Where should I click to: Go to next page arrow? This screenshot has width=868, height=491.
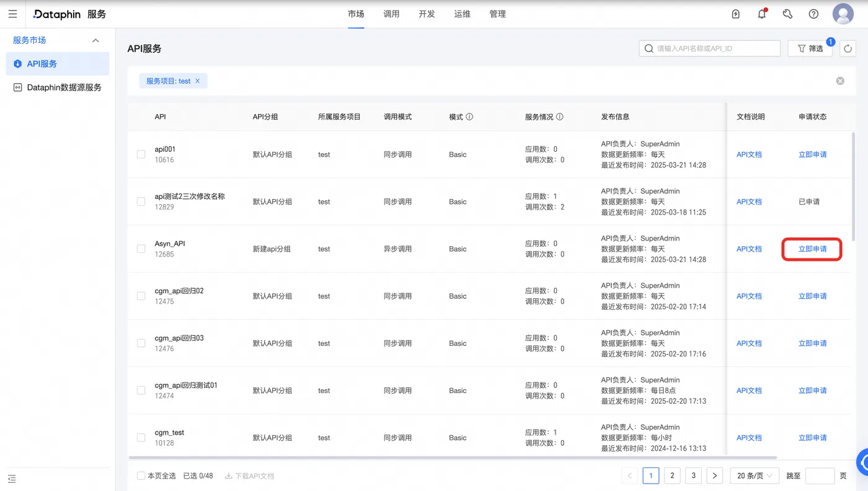click(x=715, y=476)
